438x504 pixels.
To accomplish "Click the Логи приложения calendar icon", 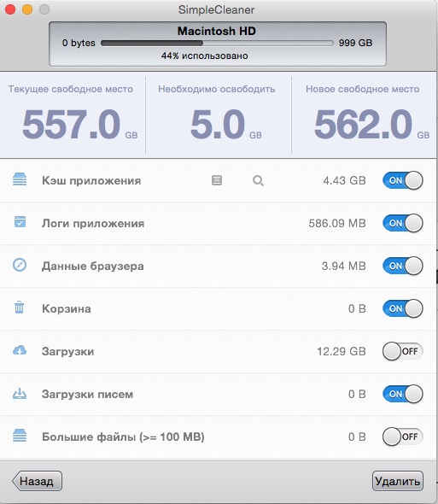I will (20, 222).
